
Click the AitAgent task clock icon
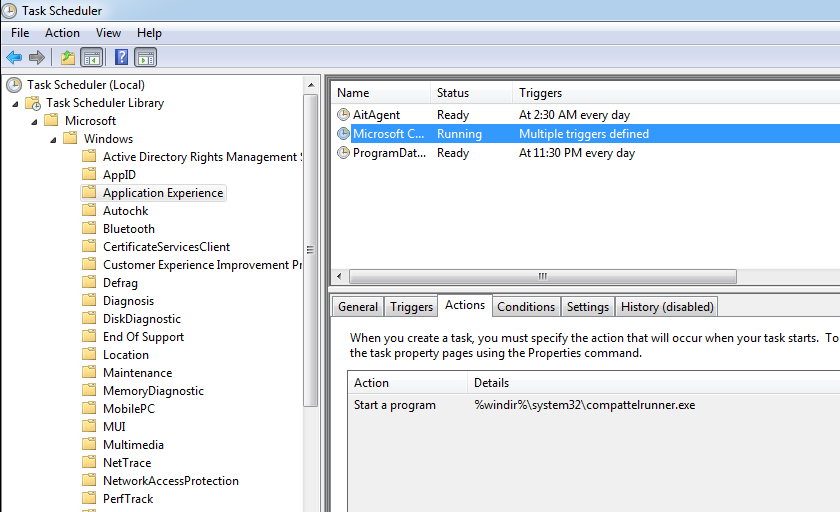[x=343, y=115]
